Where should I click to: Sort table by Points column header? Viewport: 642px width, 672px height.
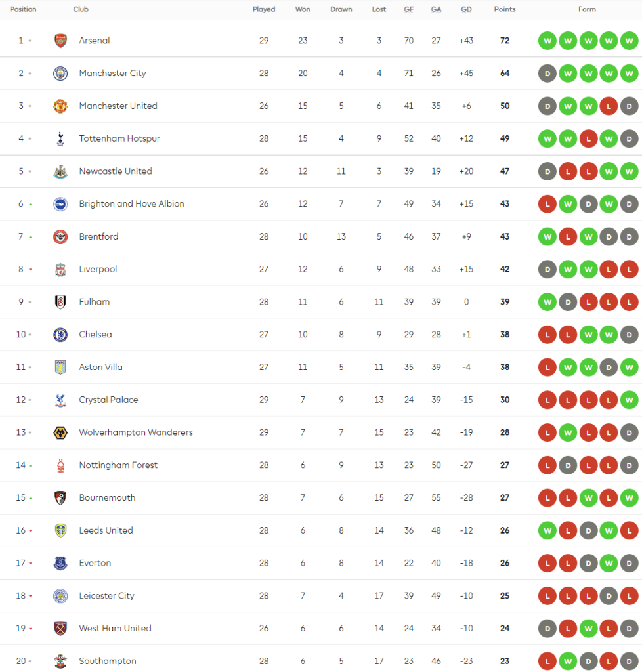(505, 9)
